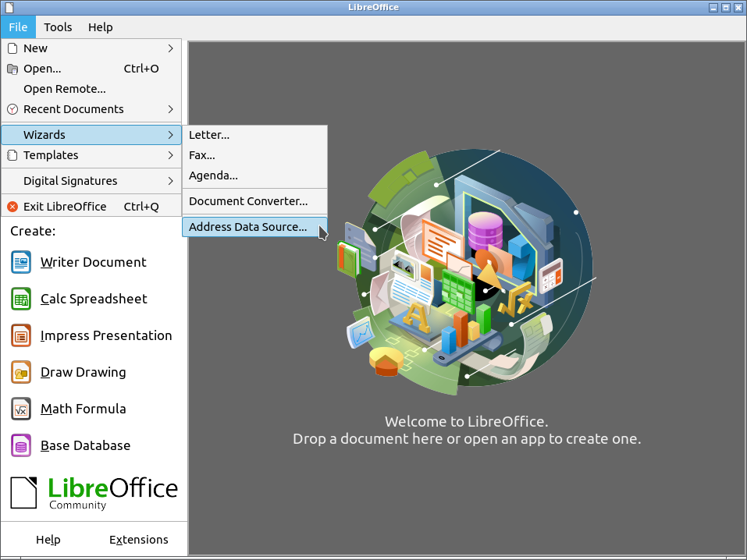Expand the Digital Signatures submenu arrow

coord(170,181)
